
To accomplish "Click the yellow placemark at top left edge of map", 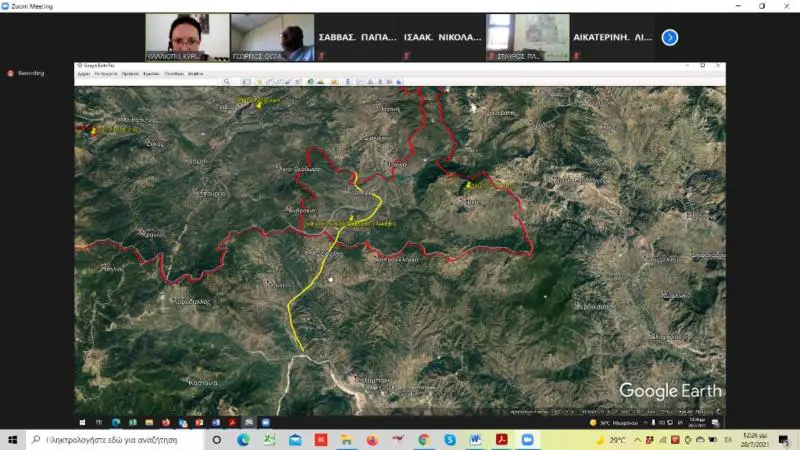I will tap(93, 131).
